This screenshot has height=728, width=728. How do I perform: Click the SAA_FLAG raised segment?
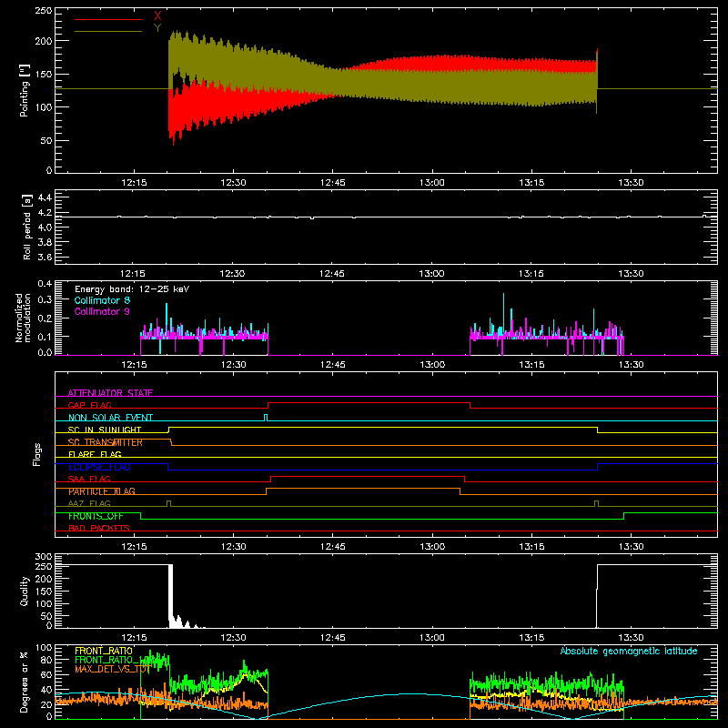[368, 476]
